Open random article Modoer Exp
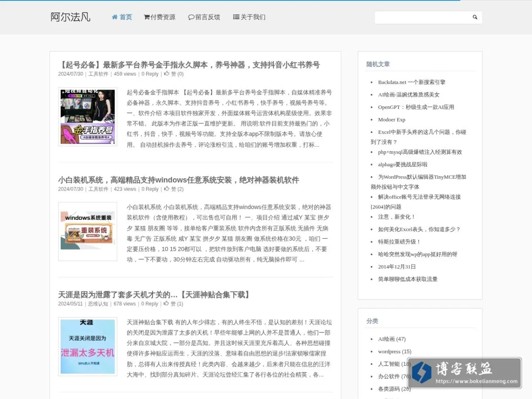Screen dimensions: 532x399 coord(391,119)
